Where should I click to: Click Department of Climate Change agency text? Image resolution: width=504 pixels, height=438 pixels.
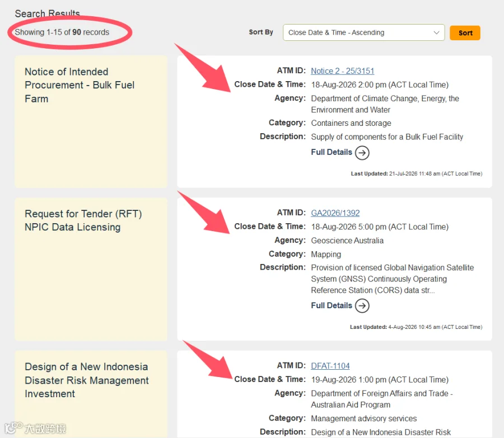point(385,104)
